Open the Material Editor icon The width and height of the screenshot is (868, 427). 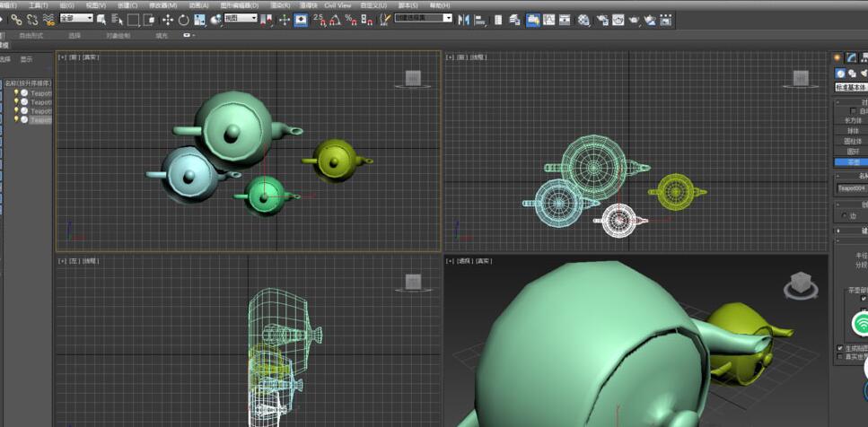(583, 19)
